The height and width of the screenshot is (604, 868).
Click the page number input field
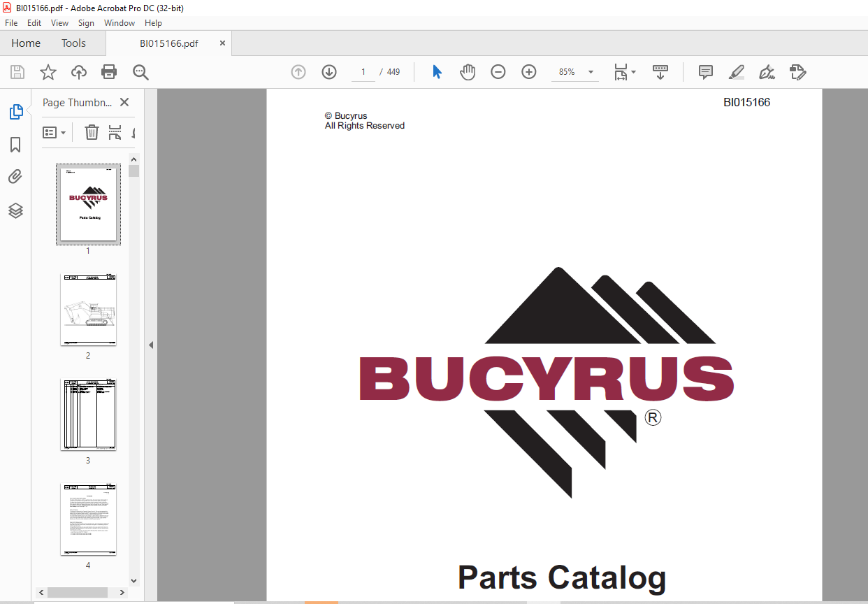[x=363, y=72]
